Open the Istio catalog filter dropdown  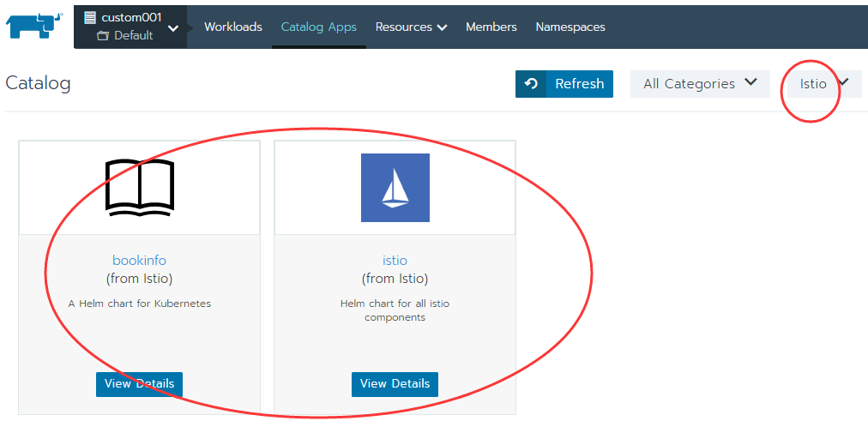pos(823,83)
